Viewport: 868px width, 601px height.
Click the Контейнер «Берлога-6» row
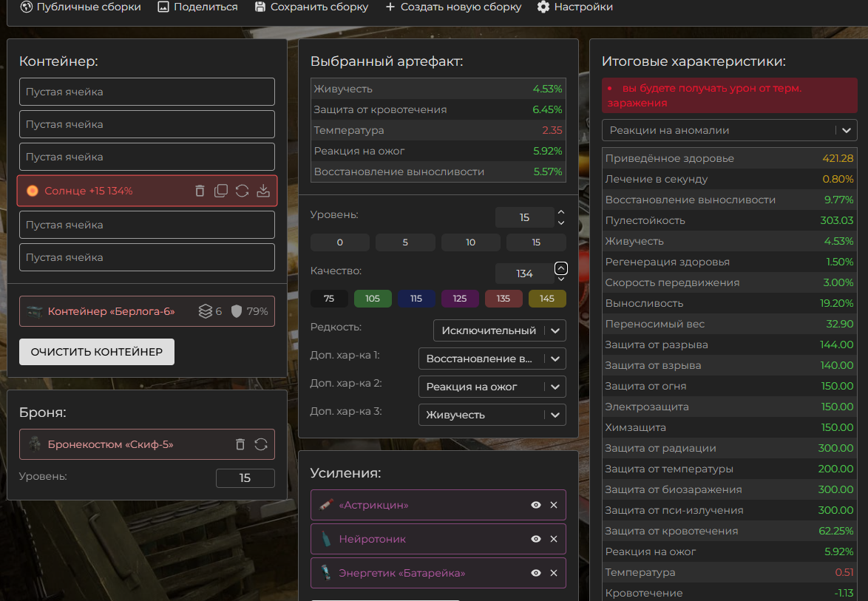pos(146,311)
